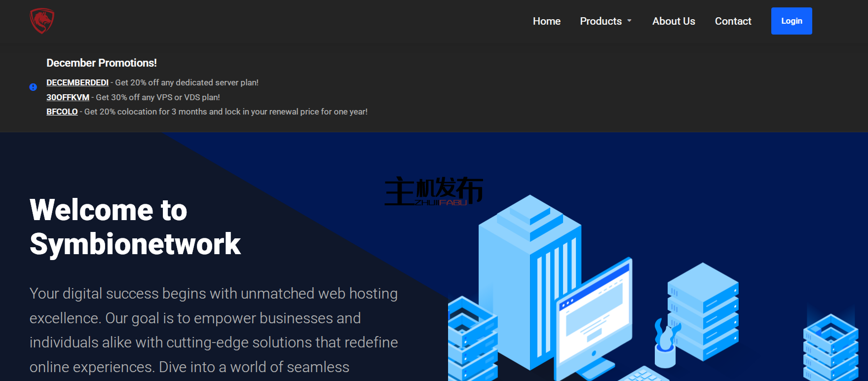Click the keyboard illustration below the monitor
868x381 pixels.
coord(642,375)
